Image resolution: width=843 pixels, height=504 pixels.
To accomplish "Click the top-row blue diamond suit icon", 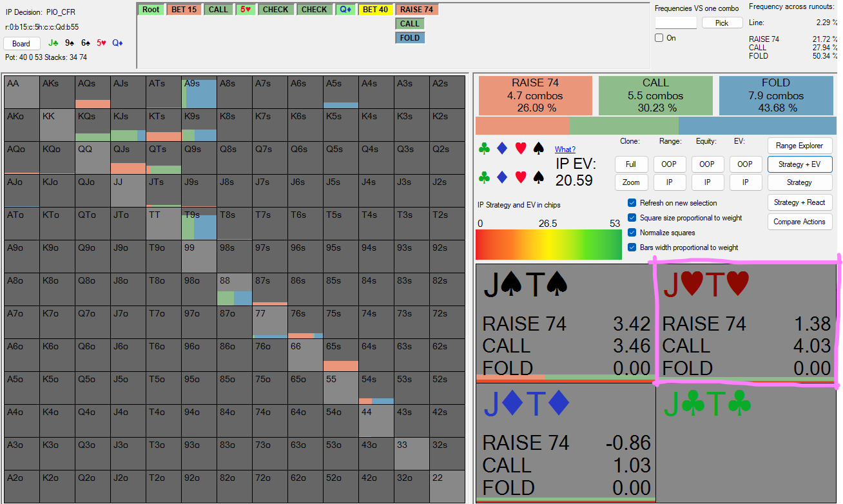I will pyautogui.click(x=502, y=149).
